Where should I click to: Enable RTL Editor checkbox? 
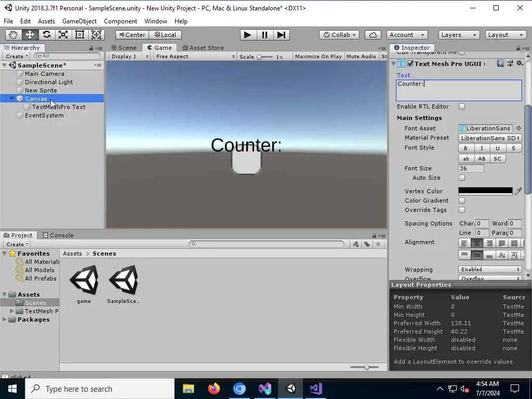(x=462, y=107)
